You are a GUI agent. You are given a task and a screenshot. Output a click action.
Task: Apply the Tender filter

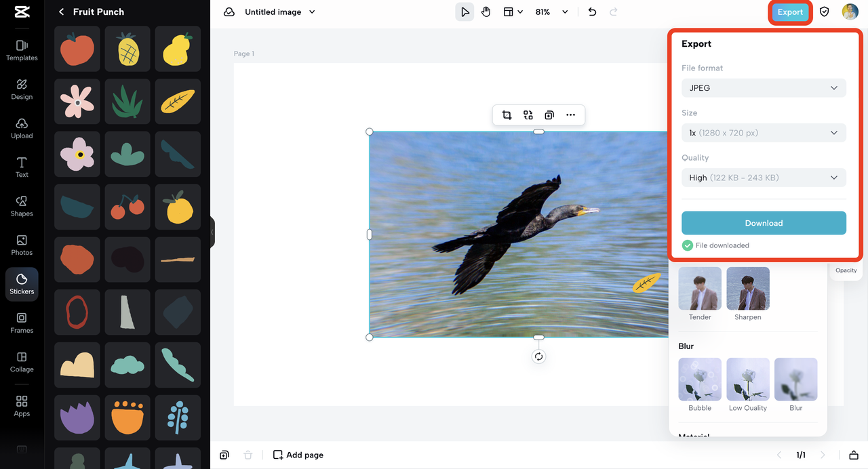700,294
